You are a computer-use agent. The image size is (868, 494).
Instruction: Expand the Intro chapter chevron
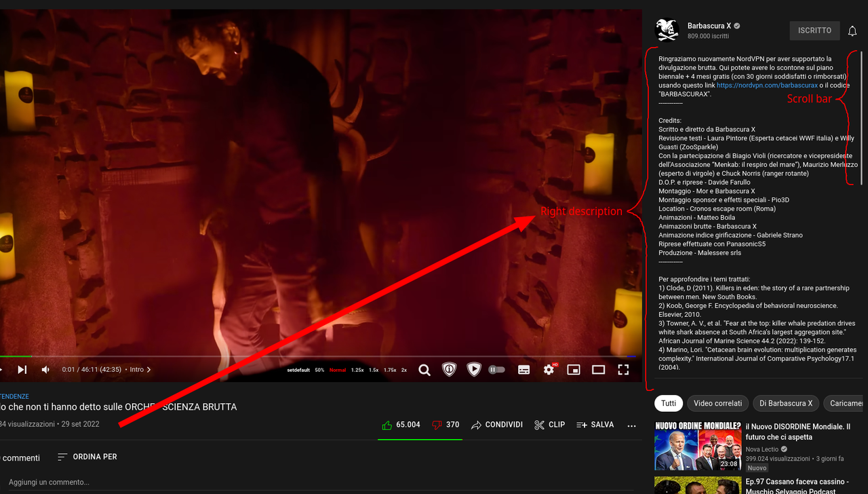149,370
